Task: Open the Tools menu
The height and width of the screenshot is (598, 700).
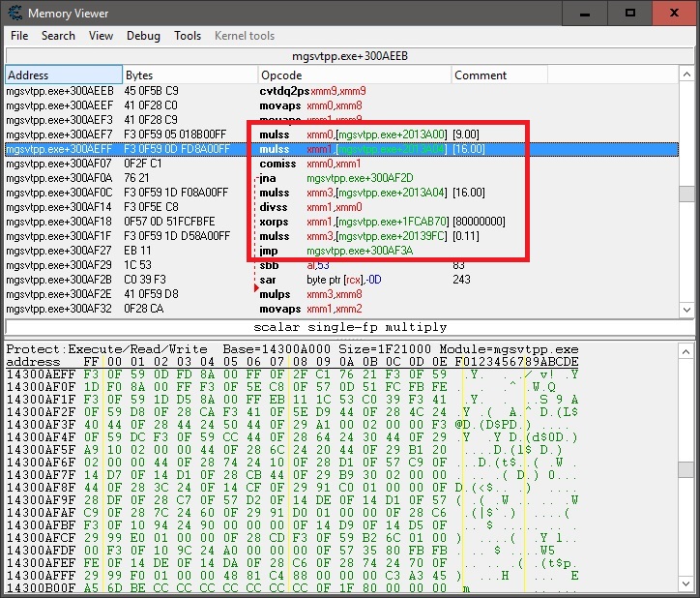Action: click(188, 36)
